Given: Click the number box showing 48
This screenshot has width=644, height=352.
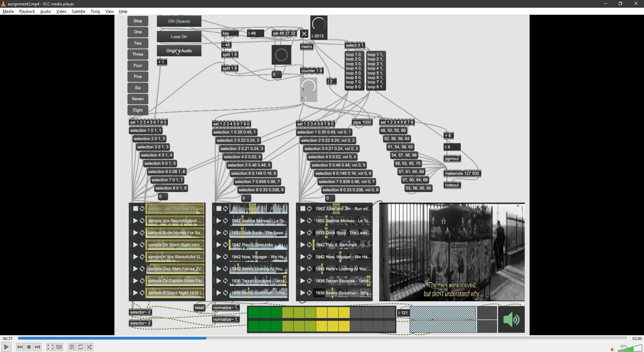Looking at the screenshot, I should click(x=255, y=33).
